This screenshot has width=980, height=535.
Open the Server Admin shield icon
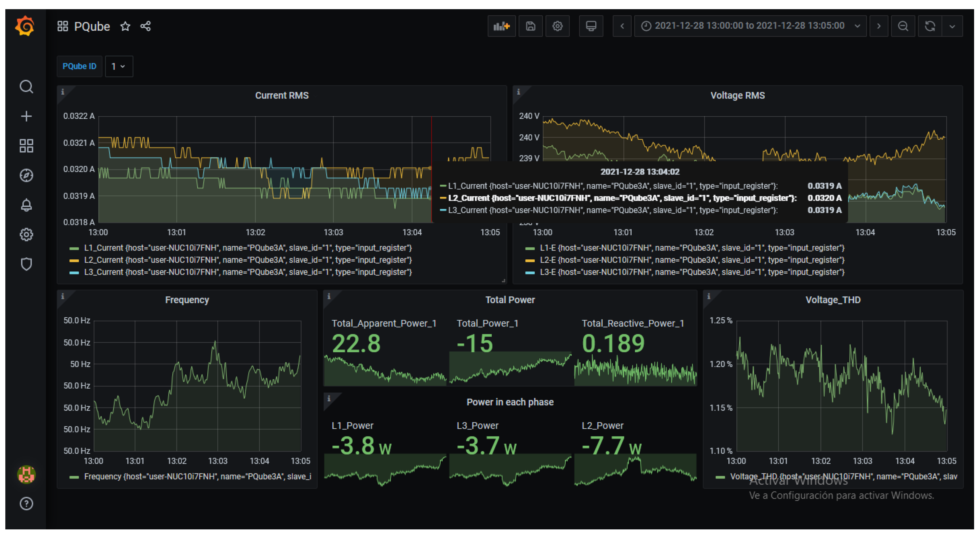point(26,264)
